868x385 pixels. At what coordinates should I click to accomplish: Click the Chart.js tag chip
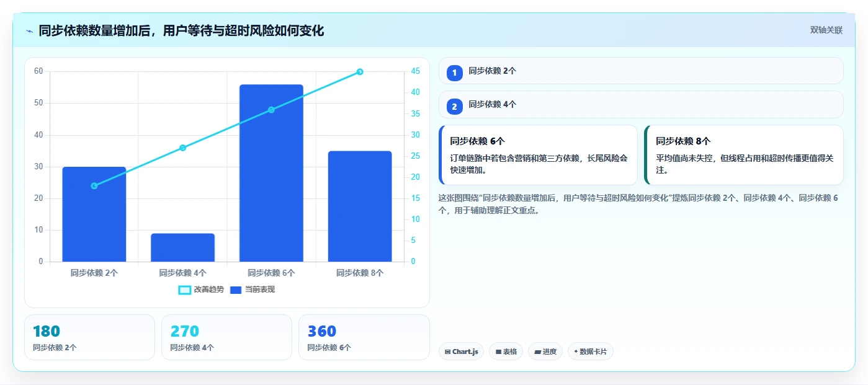click(462, 352)
